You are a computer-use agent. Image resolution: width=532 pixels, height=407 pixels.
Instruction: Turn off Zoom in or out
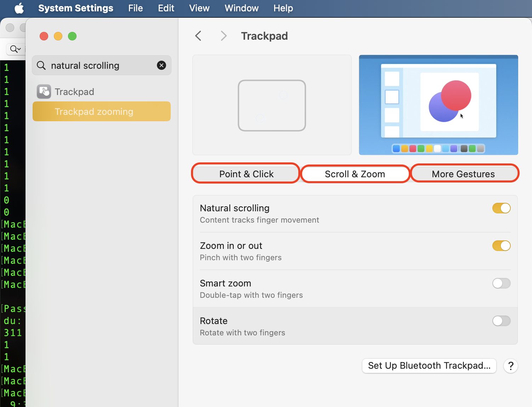click(x=501, y=246)
